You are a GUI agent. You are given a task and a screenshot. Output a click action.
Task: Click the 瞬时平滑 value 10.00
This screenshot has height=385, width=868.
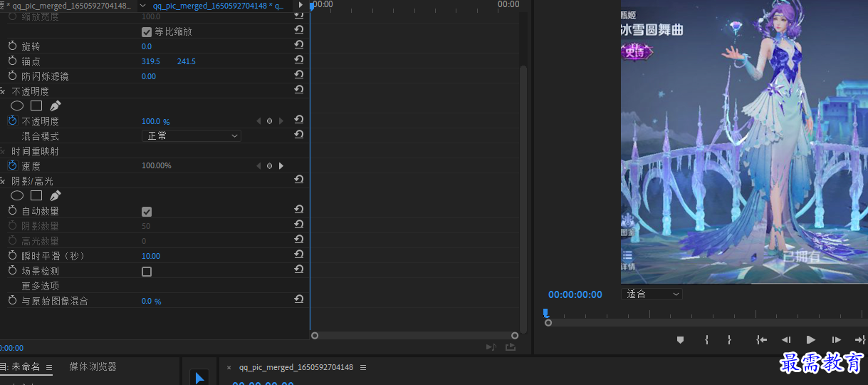(151, 256)
